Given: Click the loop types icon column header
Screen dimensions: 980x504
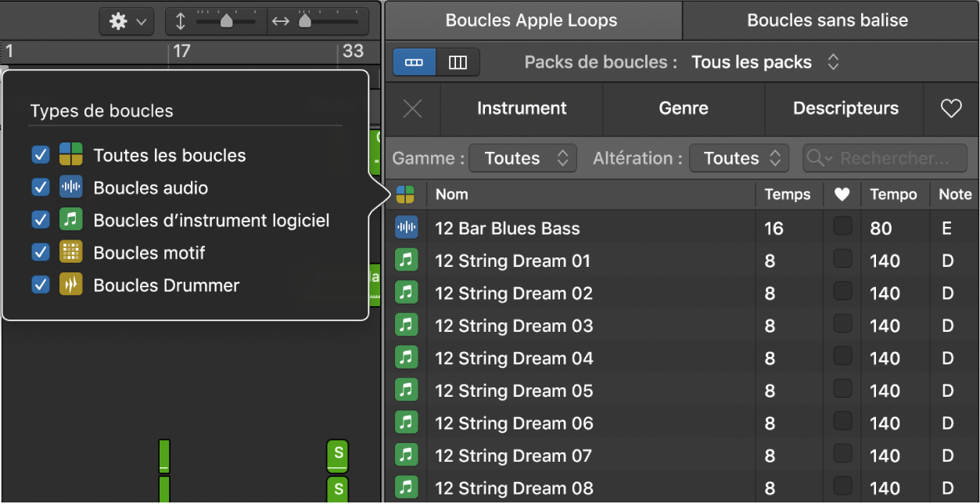Looking at the screenshot, I should coord(406,195).
